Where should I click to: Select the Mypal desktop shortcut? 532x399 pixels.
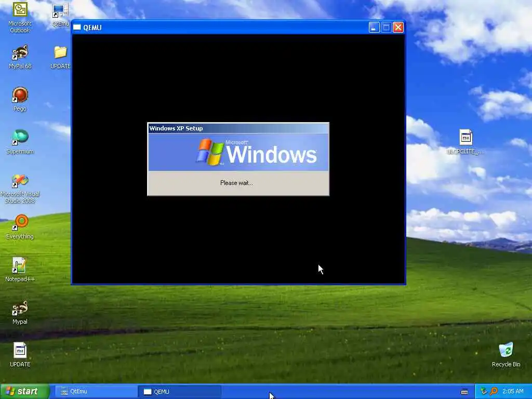click(20, 312)
